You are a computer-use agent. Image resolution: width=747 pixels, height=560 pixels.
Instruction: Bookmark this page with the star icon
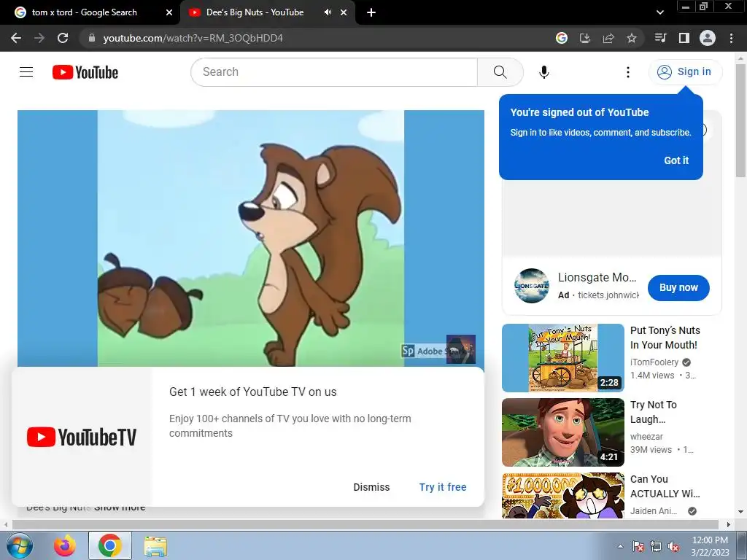(632, 38)
